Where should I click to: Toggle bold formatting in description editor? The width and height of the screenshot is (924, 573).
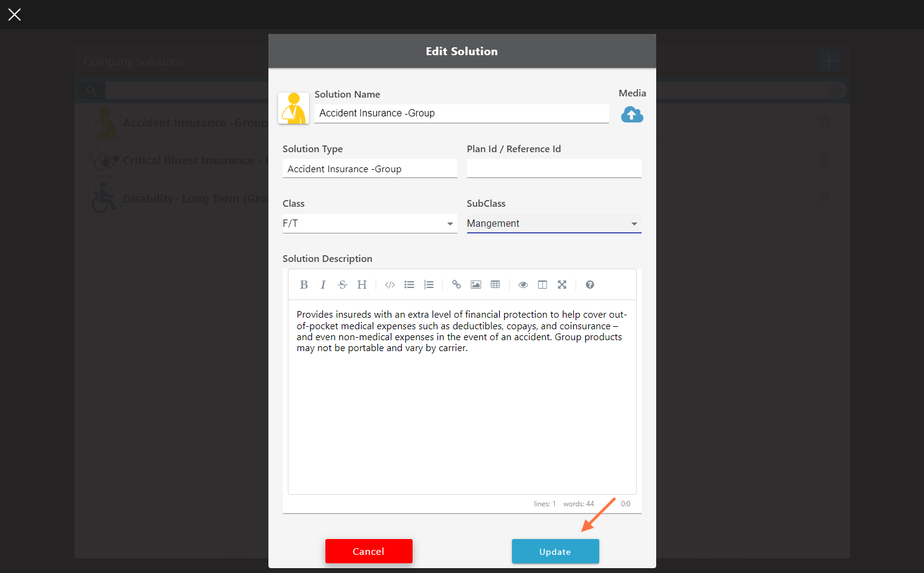click(304, 284)
